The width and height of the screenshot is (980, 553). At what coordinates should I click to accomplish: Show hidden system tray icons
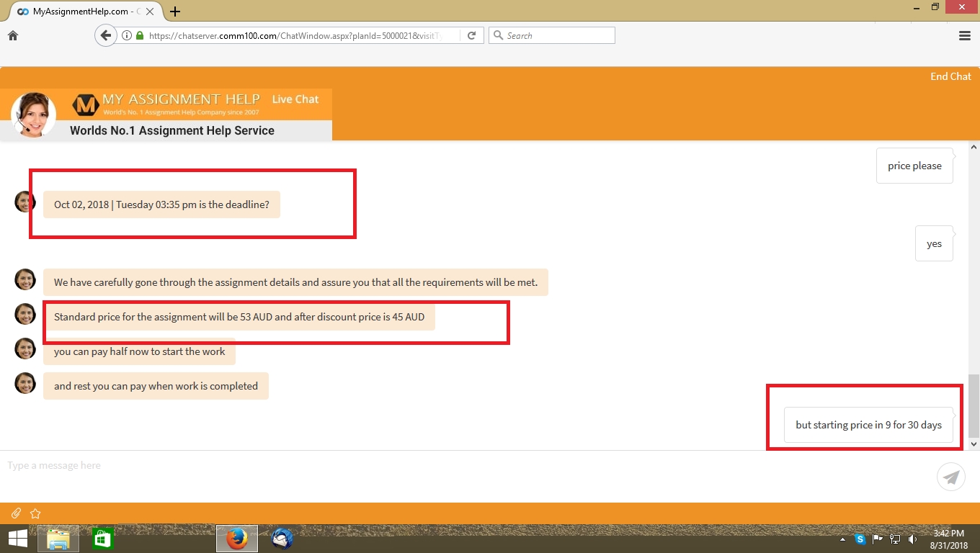click(x=842, y=539)
